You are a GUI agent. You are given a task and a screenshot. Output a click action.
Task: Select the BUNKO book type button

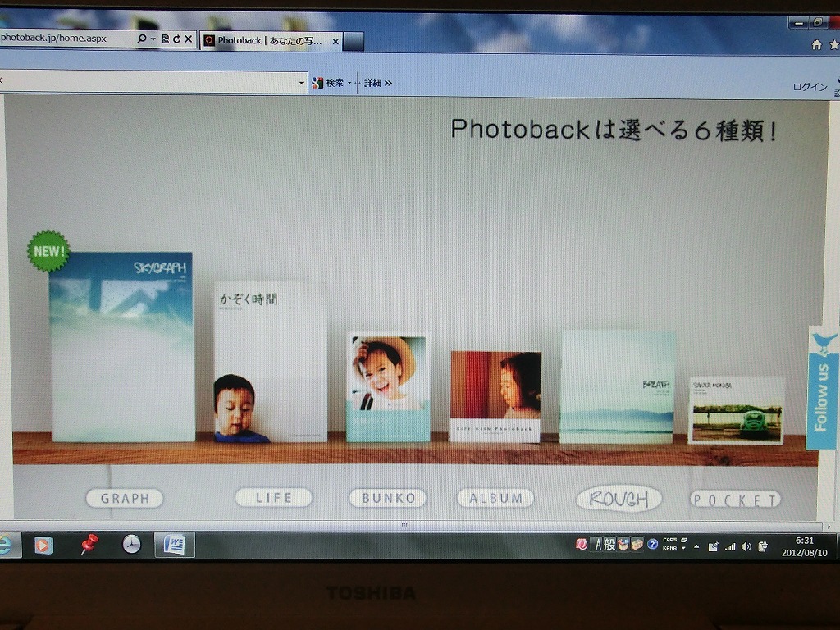click(x=388, y=498)
